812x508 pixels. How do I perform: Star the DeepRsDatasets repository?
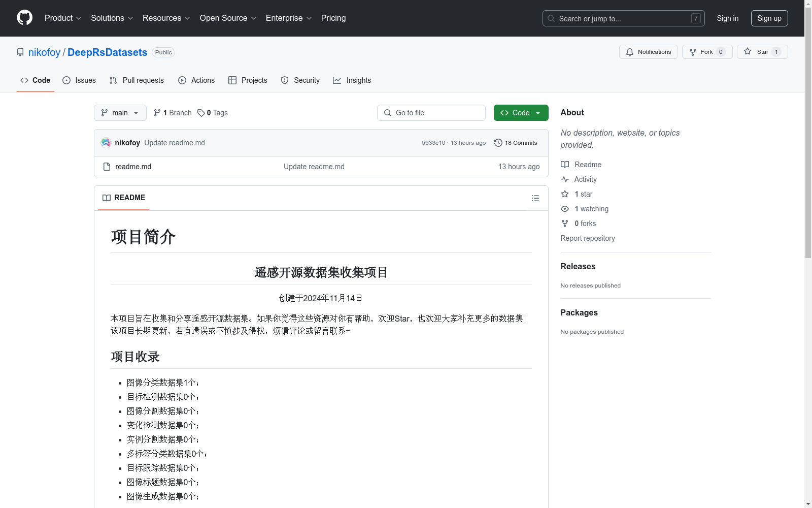pos(762,52)
